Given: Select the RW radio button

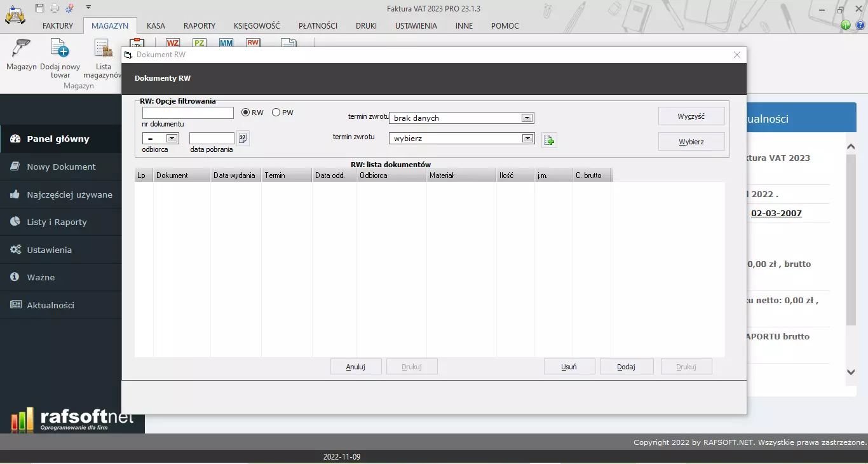Looking at the screenshot, I should coord(246,113).
